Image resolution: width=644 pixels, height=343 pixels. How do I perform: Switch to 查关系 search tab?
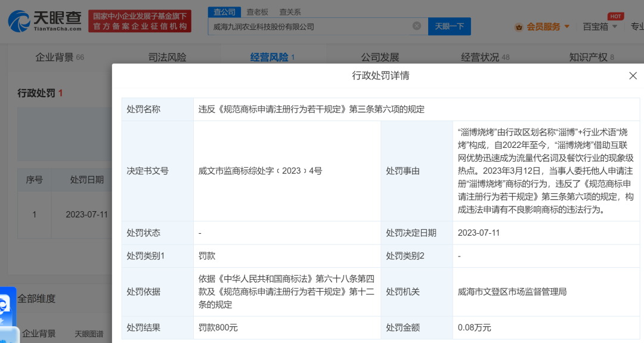click(290, 12)
